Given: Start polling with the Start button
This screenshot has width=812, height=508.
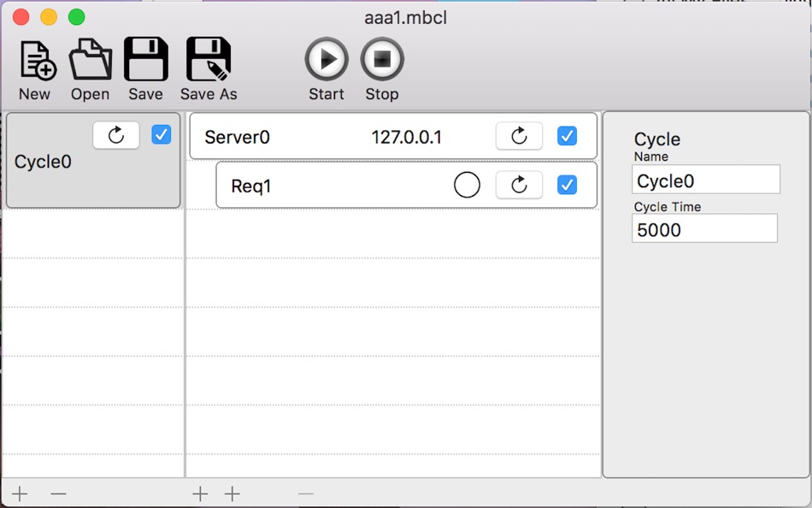Looking at the screenshot, I should tap(327, 59).
